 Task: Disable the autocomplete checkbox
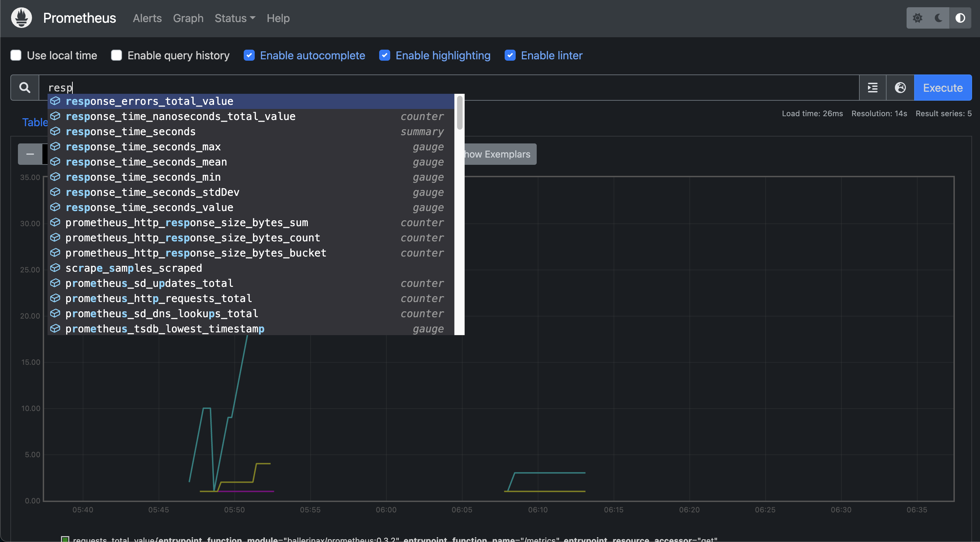249,56
